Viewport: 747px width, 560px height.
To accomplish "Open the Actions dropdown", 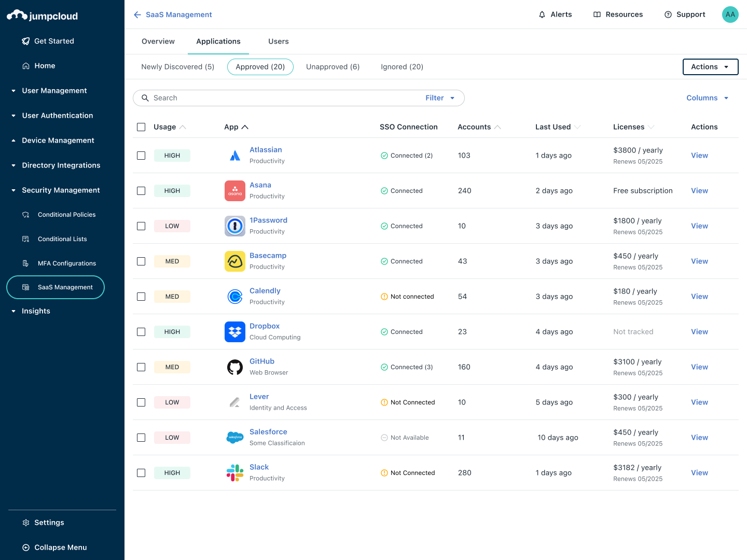I will tap(710, 67).
